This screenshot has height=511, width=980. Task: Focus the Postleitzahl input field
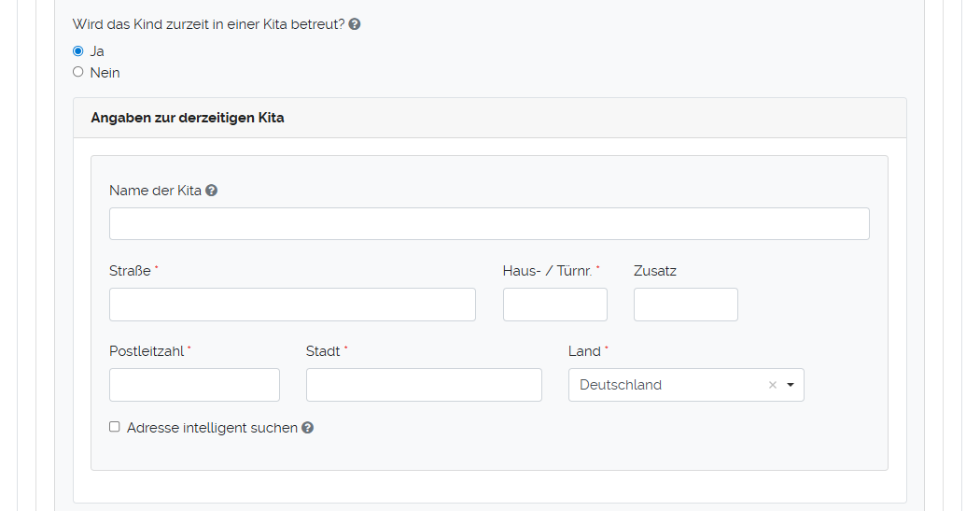194,385
